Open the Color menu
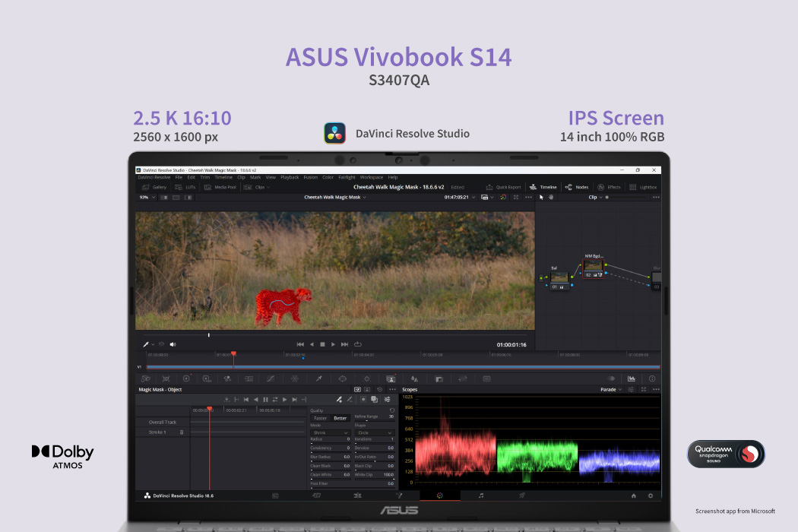 328,177
